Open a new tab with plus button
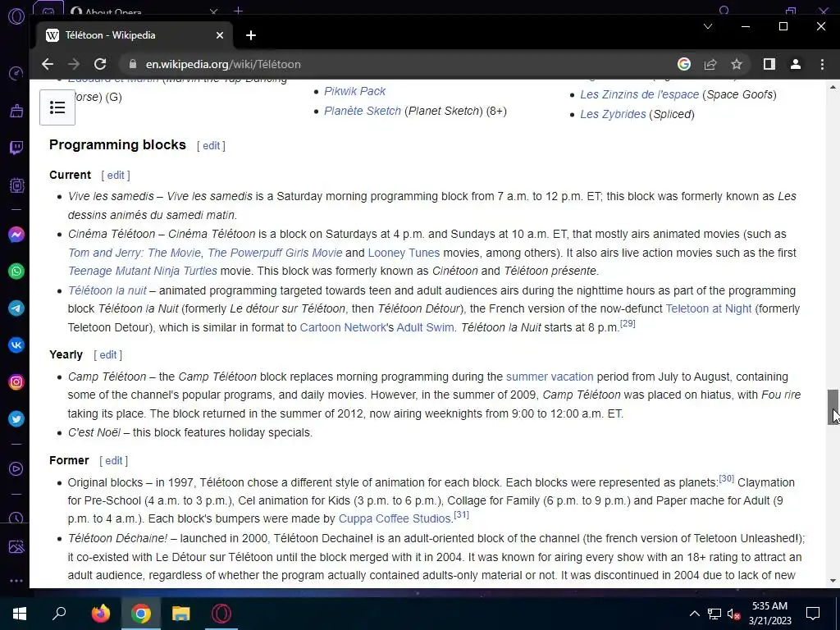The height and width of the screenshot is (630, 840). (x=251, y=35)
